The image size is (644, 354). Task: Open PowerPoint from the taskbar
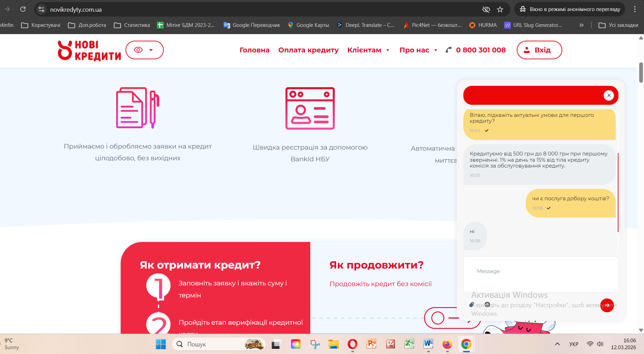[371, 344]
